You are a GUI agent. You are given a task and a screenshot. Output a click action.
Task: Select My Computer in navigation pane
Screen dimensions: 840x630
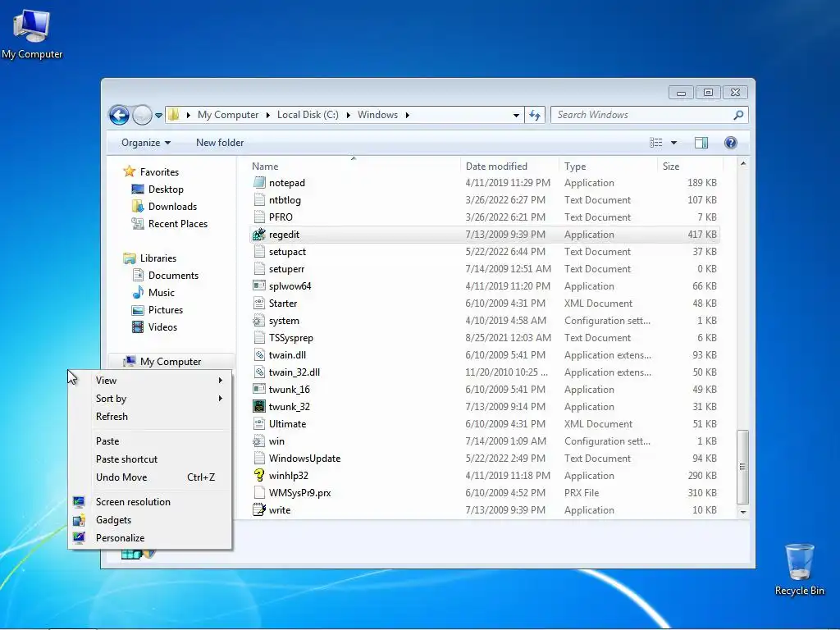pos(171,362)
